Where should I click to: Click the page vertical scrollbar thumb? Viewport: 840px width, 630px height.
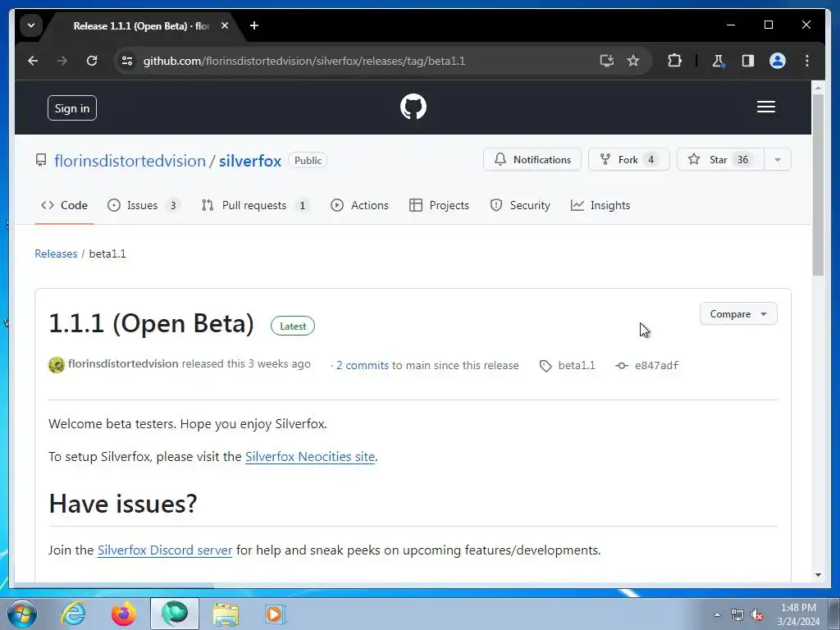point(818,185)
